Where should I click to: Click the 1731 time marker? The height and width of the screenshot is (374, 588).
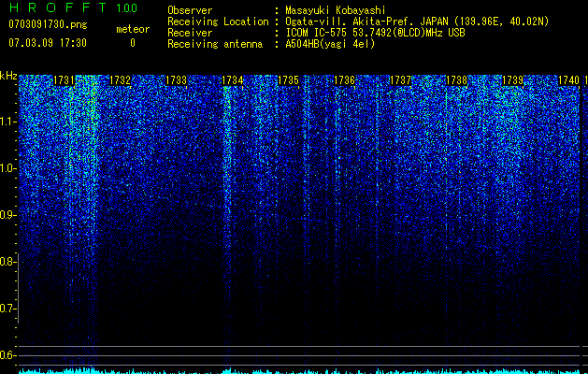[x=65, y=80]
